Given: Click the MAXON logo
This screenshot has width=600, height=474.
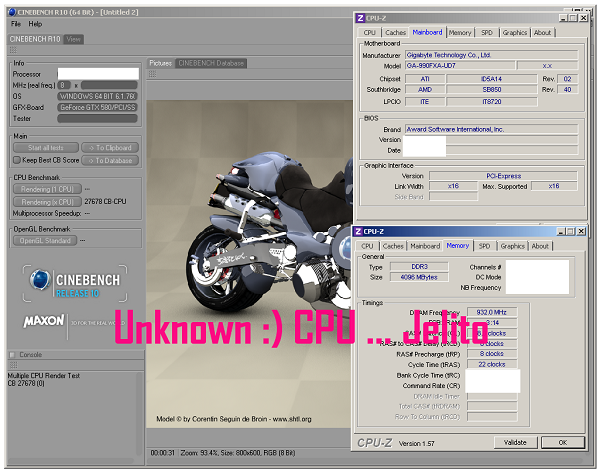Looking at the screenshot, I should 44,321.
